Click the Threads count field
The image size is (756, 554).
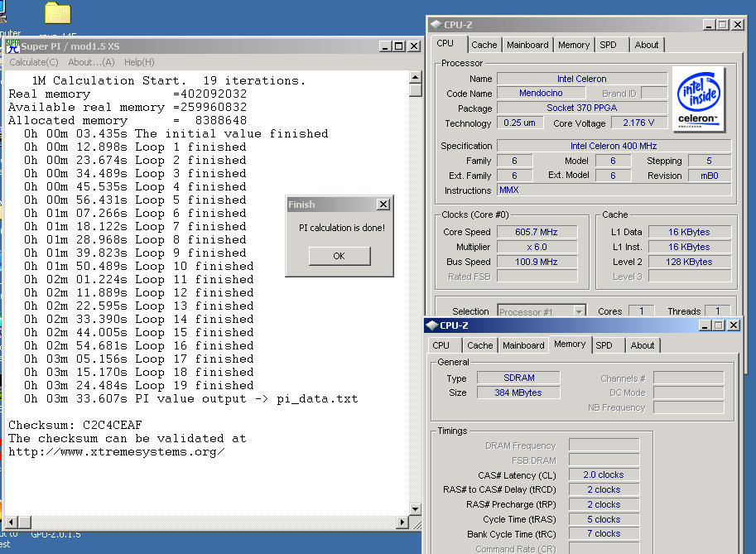(718, 311)
